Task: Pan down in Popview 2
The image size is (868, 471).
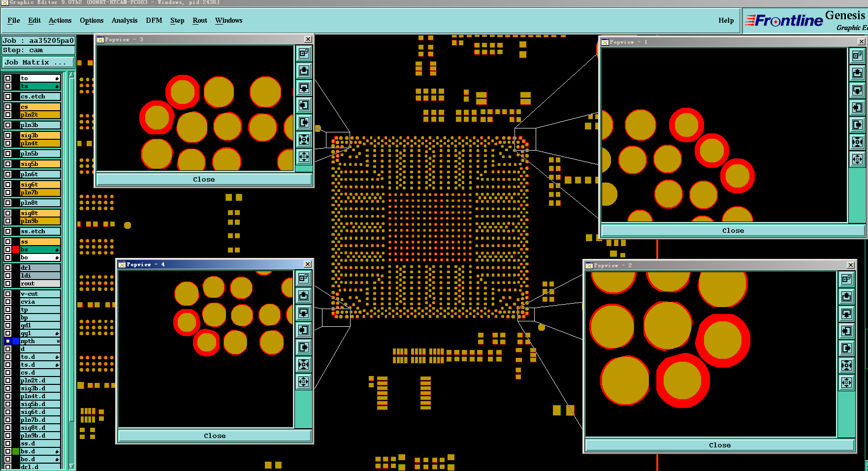Action: (x=846, y=314)
